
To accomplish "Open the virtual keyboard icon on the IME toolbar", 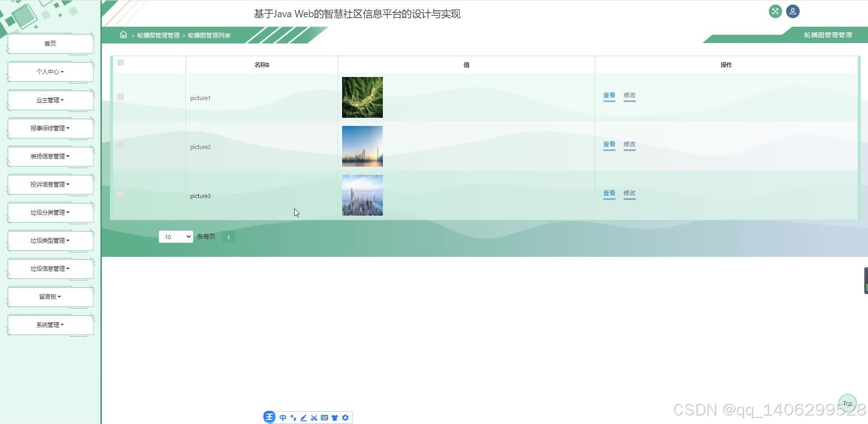I will click(x=324, y=417).
